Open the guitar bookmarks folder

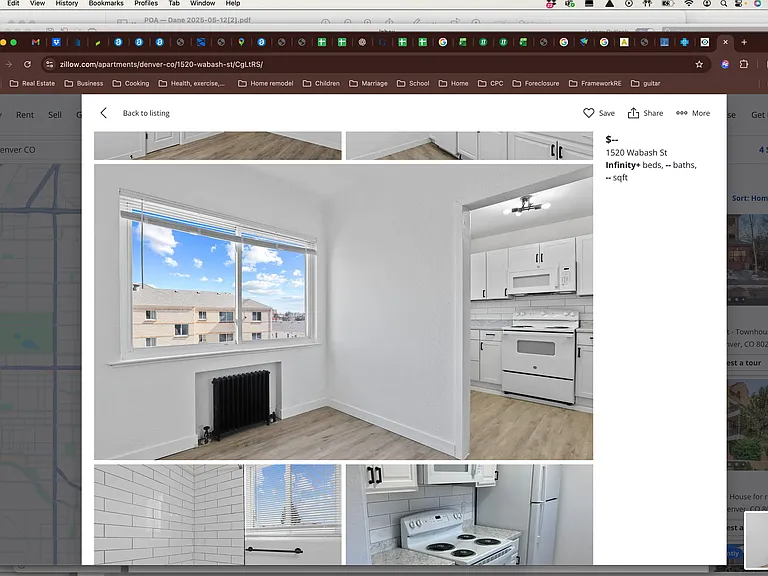(x=646, y=83)
